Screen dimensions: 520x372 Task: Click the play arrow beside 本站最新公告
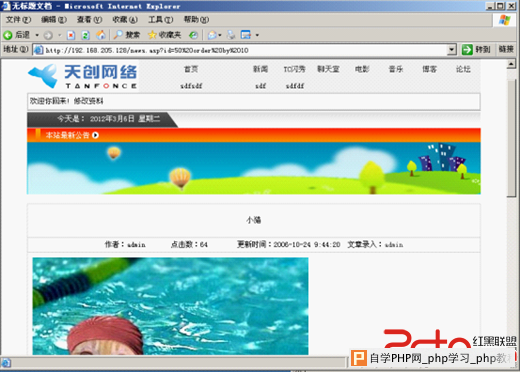coord(95,135)
